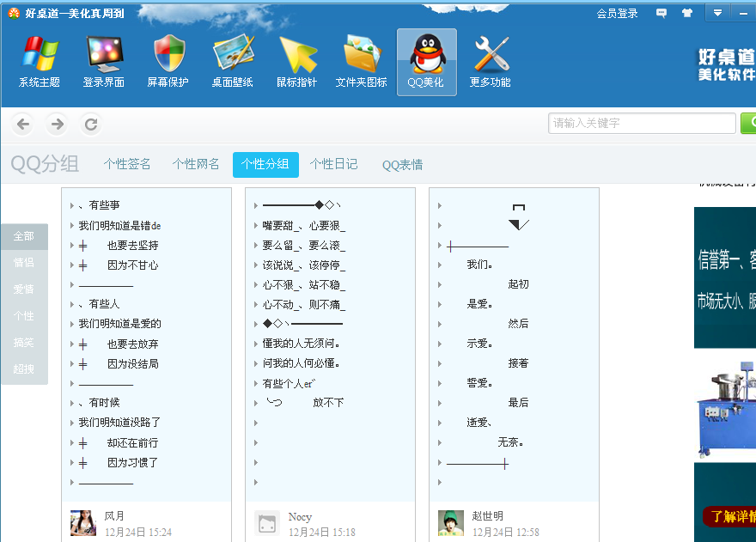Expand the '要么留_、要么滚_' group arrow

256,245
